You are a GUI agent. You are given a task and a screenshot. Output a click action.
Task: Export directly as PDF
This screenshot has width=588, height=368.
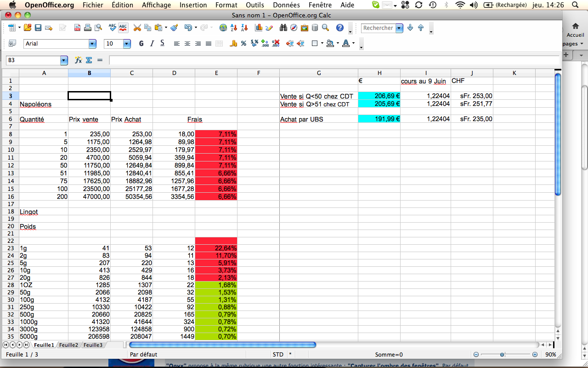[78, 28]
